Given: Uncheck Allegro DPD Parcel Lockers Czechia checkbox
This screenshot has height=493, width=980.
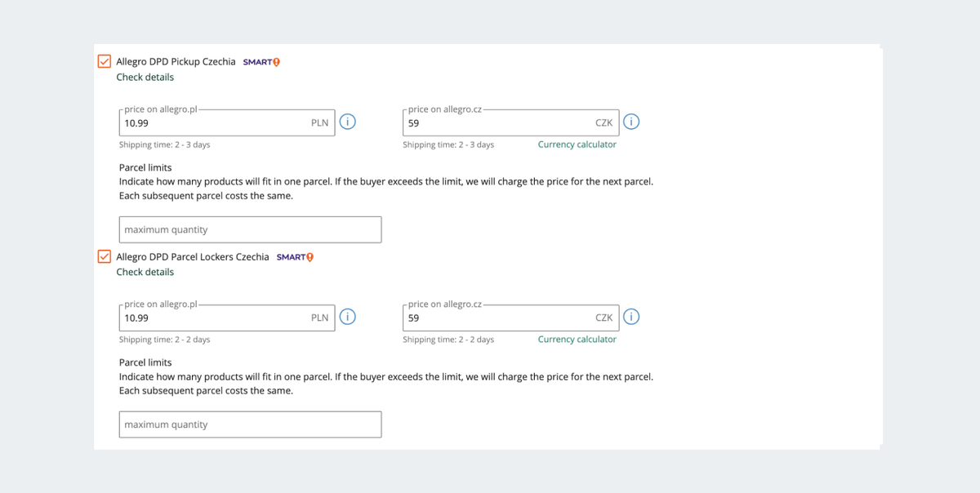Looking at the screenshot, I should tap(105, 256).
